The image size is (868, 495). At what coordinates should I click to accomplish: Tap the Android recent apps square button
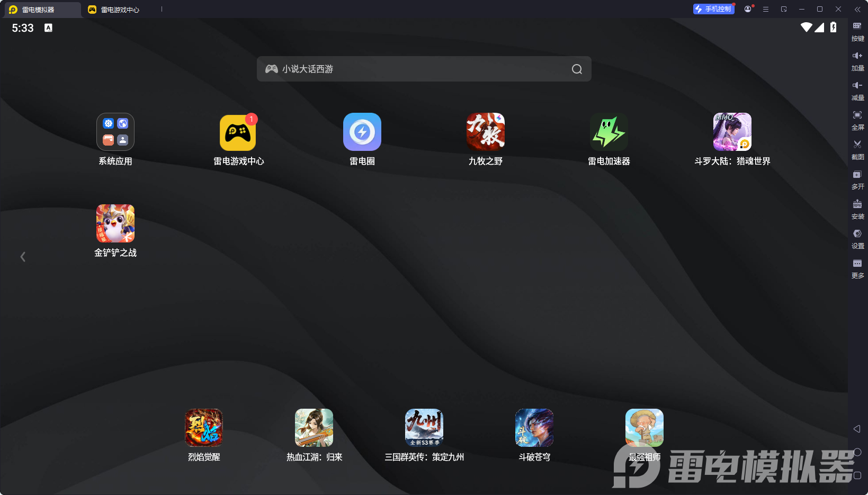(857, 475)
